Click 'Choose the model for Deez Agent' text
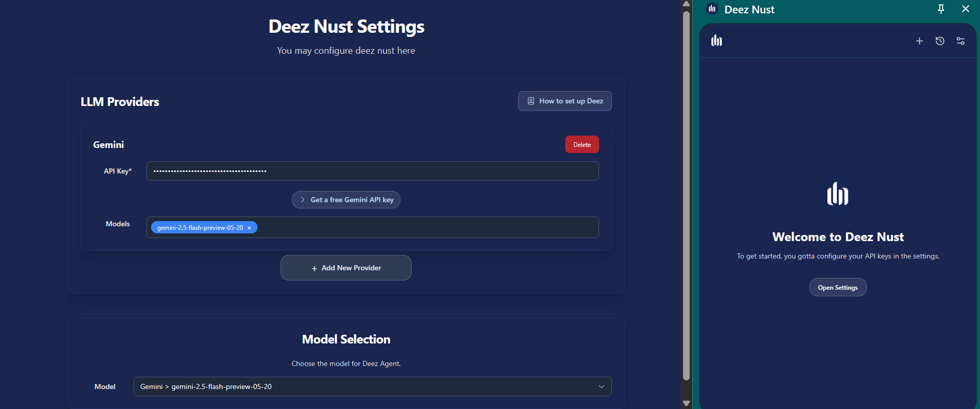Screen dimensions: 980x409 click(x=346, y=363)
